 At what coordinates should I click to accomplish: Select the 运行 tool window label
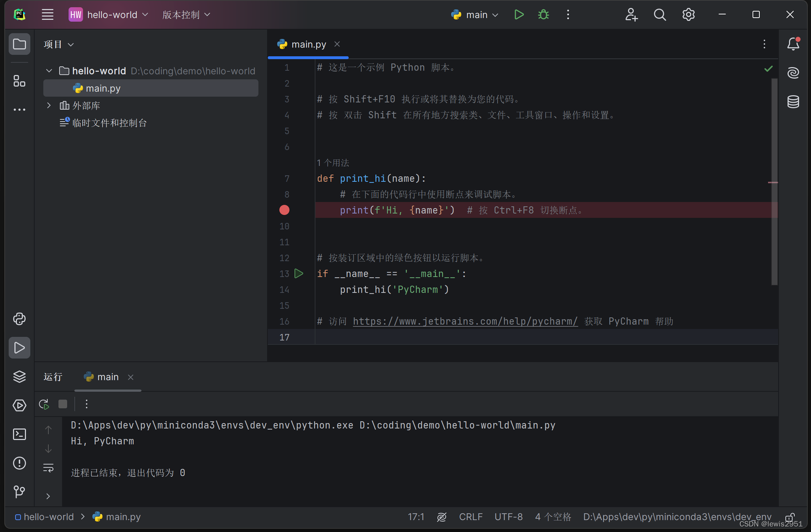pos(53,377)
